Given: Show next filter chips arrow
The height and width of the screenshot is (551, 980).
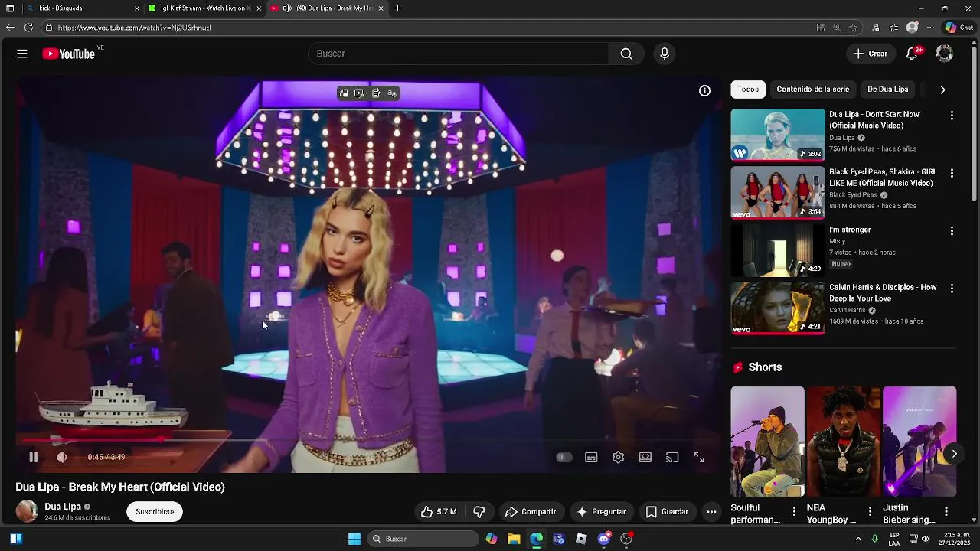Looking at the screenshot, I should tap(942, 90).
